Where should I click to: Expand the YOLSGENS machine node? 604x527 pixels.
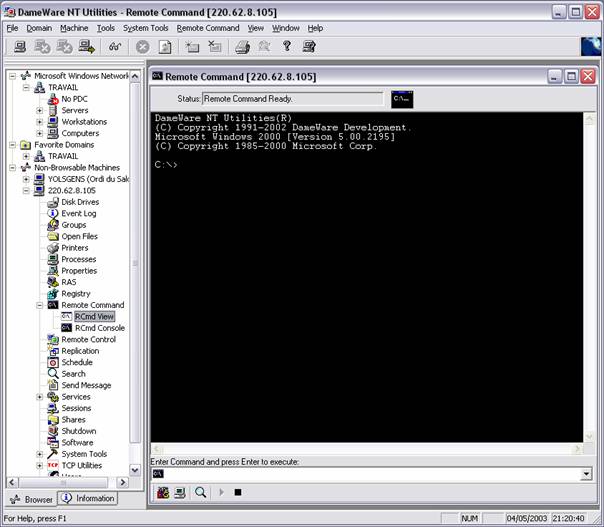pyautogui.click(x=26, y=179)
